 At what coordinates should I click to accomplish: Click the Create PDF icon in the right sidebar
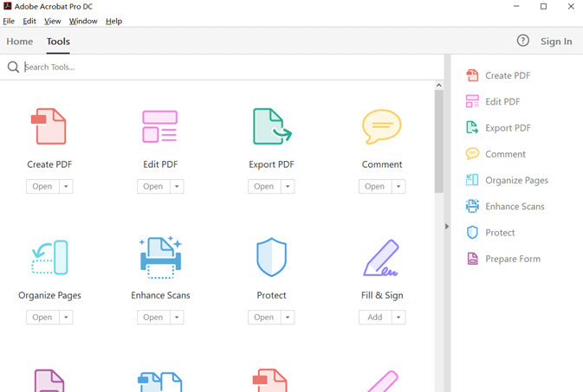coord(472,75)
